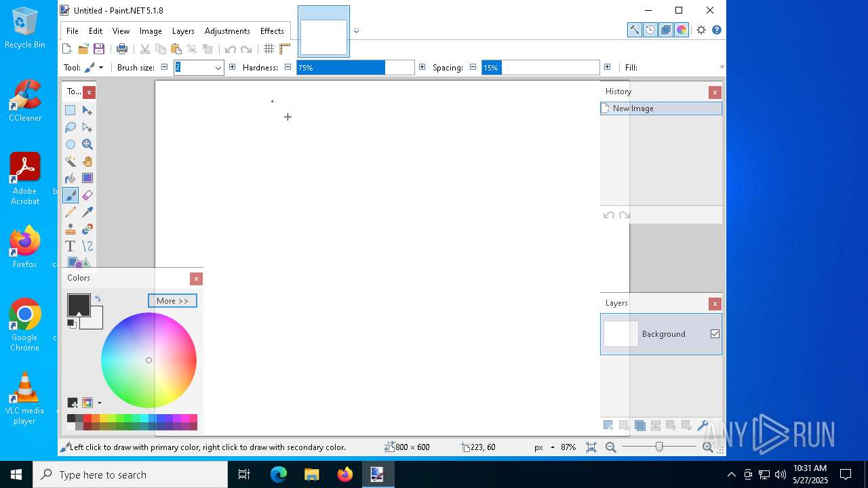Select the Text tool

coord(71,246)
